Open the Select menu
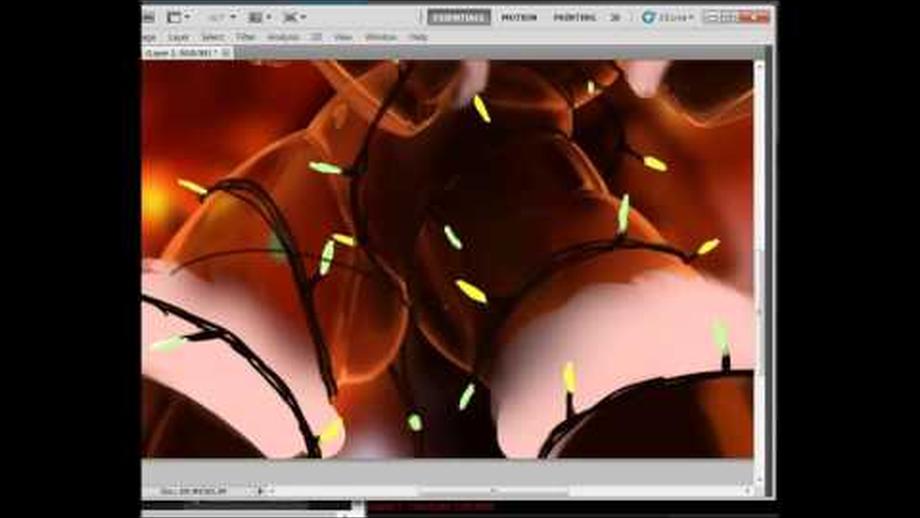 pyautogui.click(x=212, y=37)
